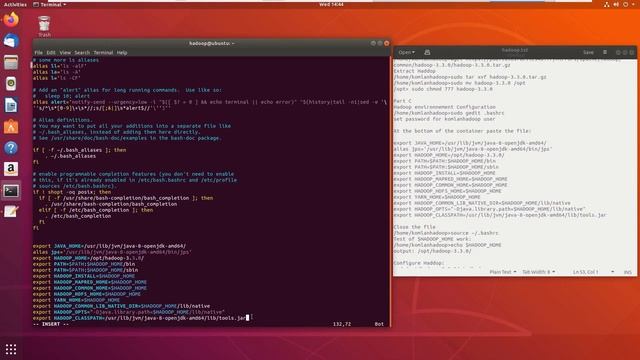Screen dimensions: 640x360
Task: Open the terminal Edit menu
Action: click(51, 53)
